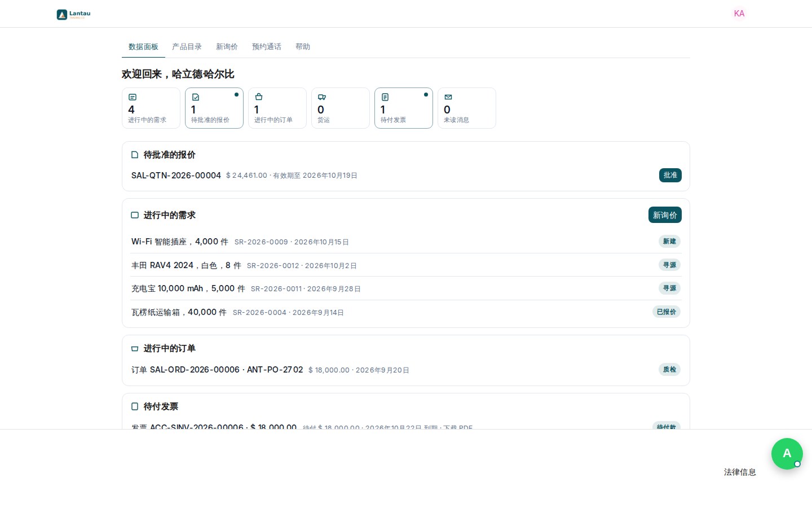Click the icon beside 进行中的订单 heading

135,349
